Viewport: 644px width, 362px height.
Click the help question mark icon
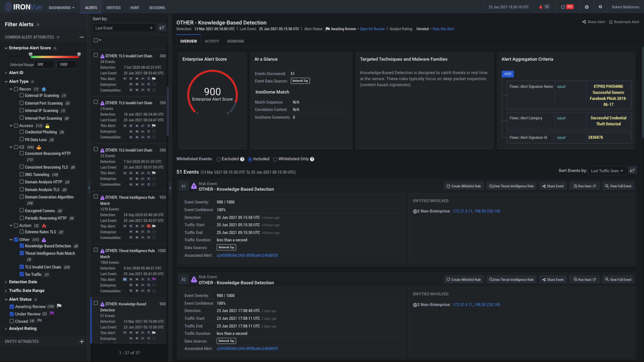(600, 7)
